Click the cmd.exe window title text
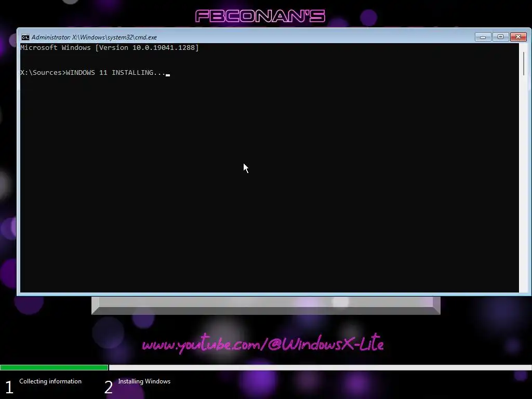Viewport: 532px width, 399px height. pyautogui.click(x=94, y=37)
